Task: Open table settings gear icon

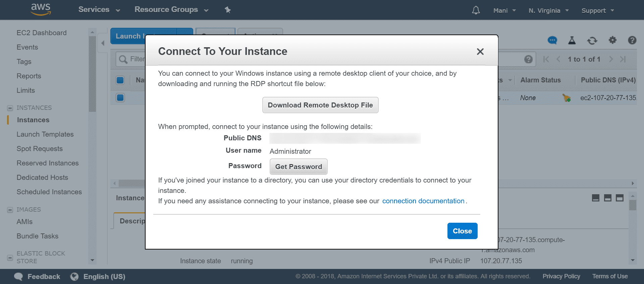Action: point(612,40)
